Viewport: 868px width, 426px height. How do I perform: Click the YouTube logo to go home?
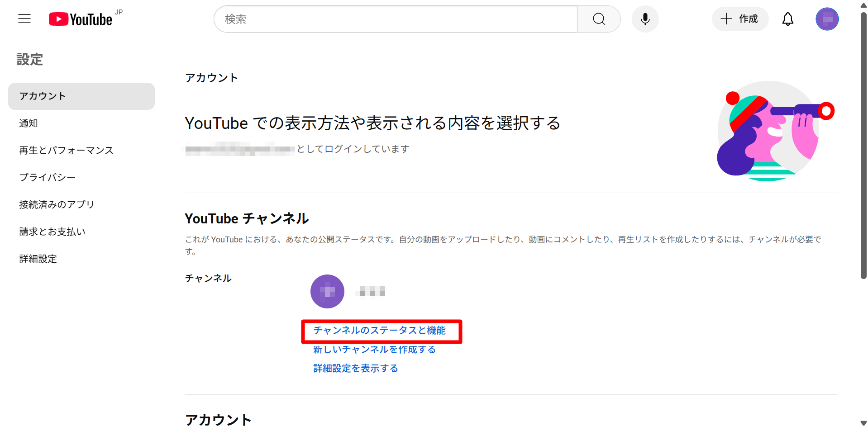point(81,19)
